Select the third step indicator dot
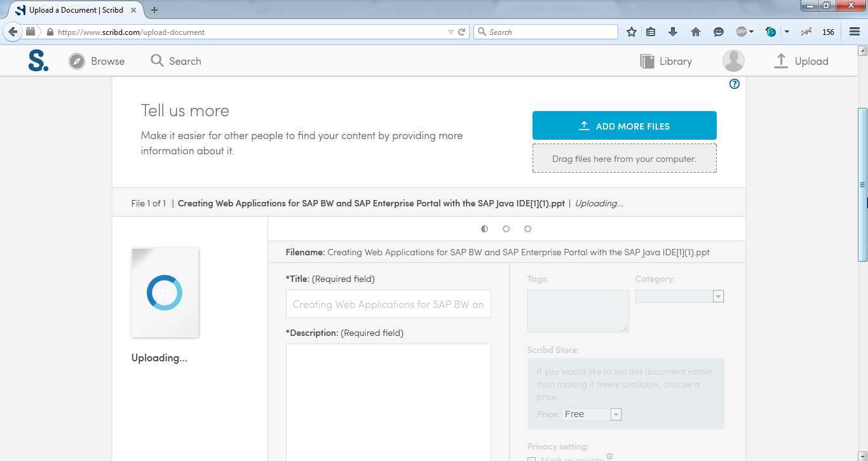This screenshot has height=461, width=868. [527, 229]
